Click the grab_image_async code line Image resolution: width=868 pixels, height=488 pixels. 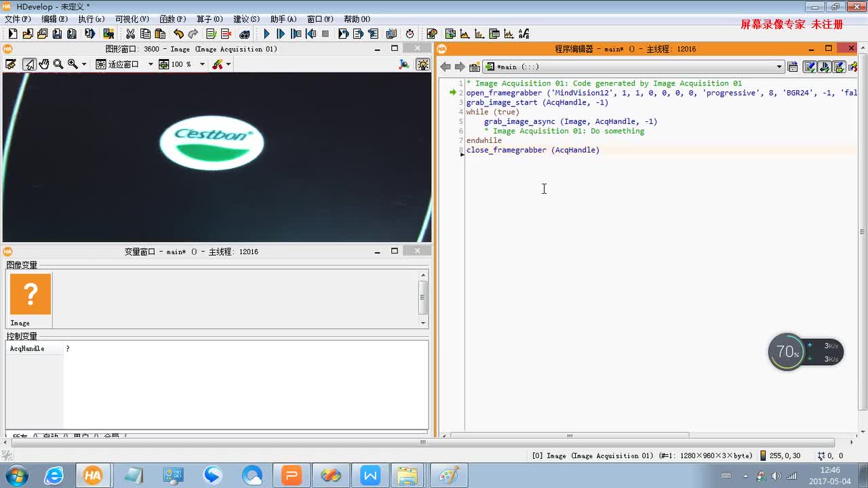570,121
